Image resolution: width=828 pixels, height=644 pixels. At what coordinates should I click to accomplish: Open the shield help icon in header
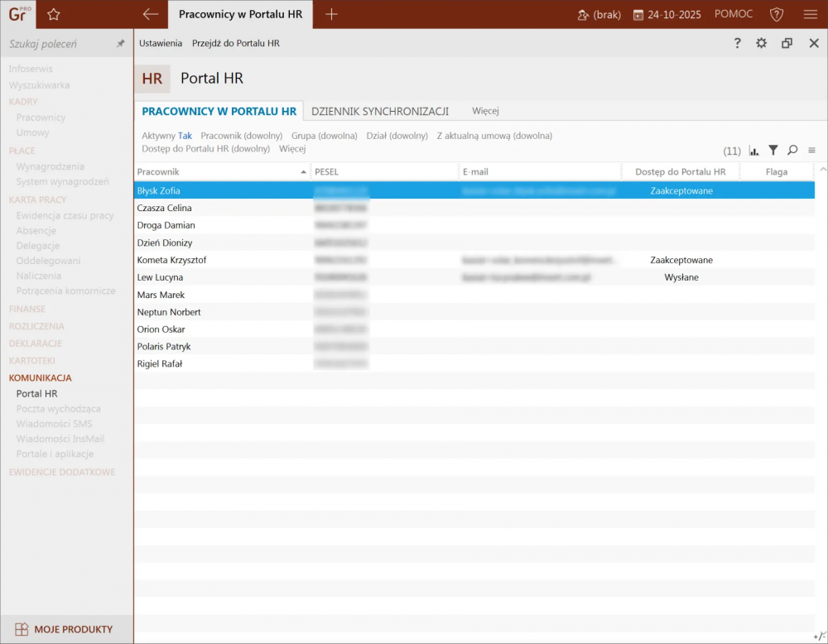(776, 14)
